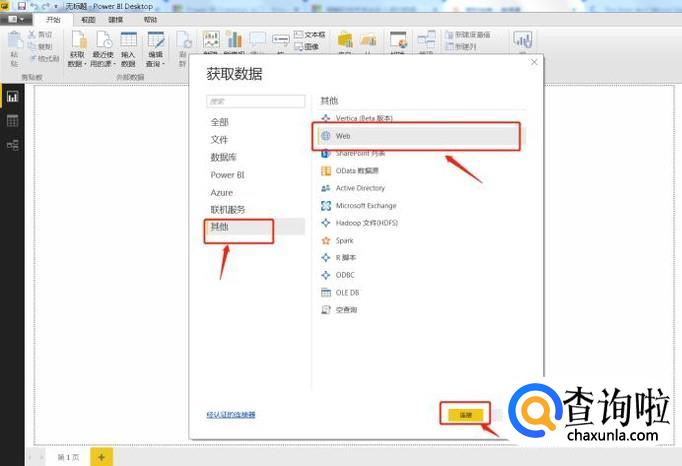
Task: Click the Cut scissors icon
Action: tap(32, 34)
